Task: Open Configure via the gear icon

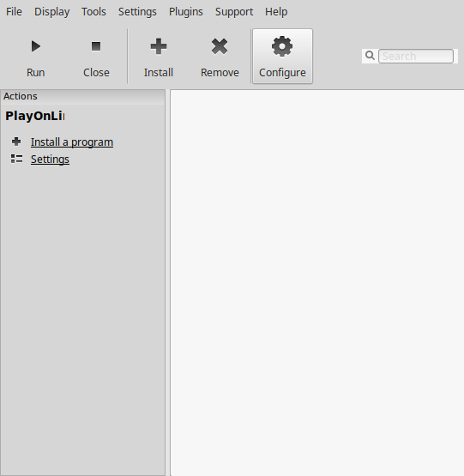Action: [282, 46]
